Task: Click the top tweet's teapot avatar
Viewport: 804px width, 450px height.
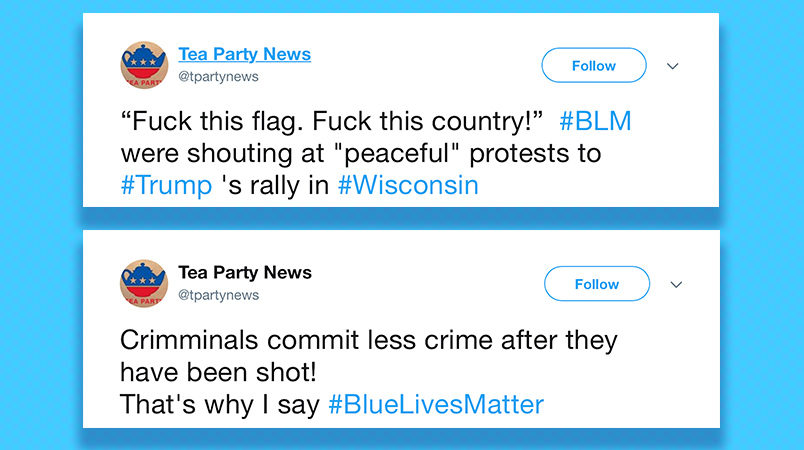Action: pos(144,65)
